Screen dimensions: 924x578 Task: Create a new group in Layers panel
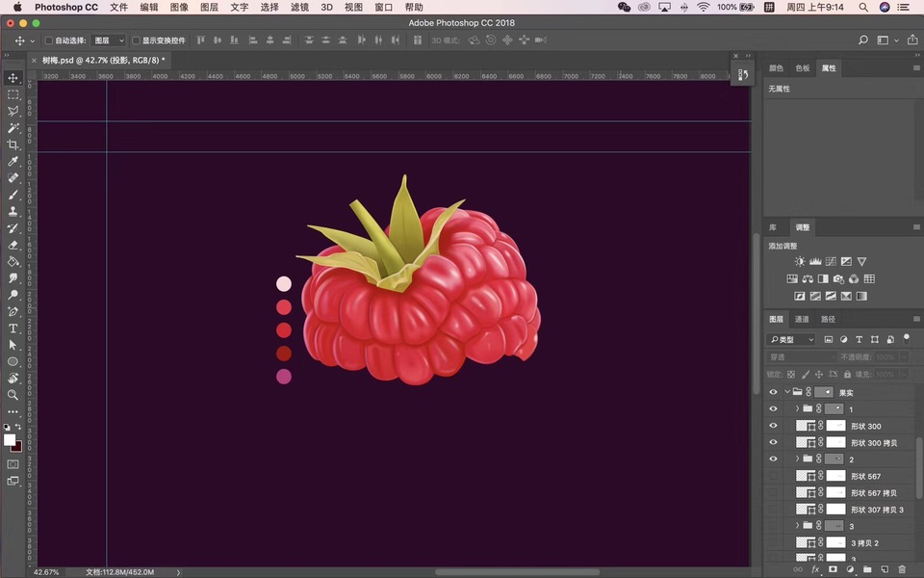coord(867,569)
